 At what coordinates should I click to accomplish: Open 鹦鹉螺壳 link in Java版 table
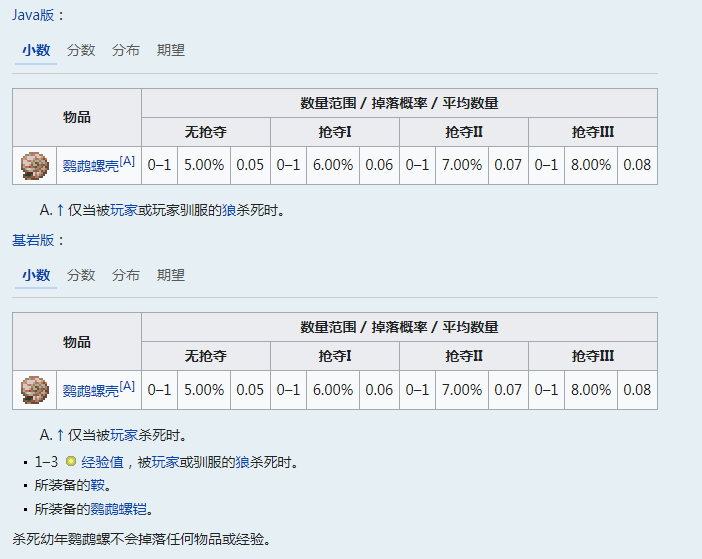click(x=91, y=166)
